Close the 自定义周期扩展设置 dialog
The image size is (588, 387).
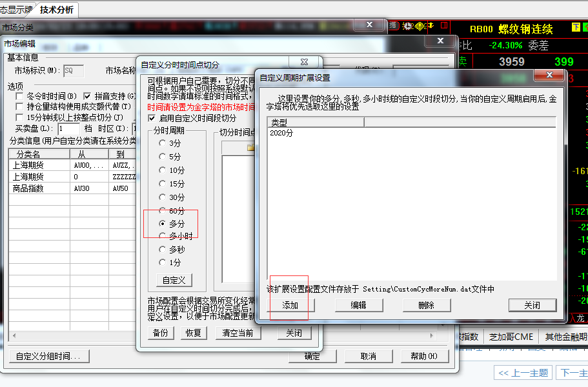[x=549, y=75]
